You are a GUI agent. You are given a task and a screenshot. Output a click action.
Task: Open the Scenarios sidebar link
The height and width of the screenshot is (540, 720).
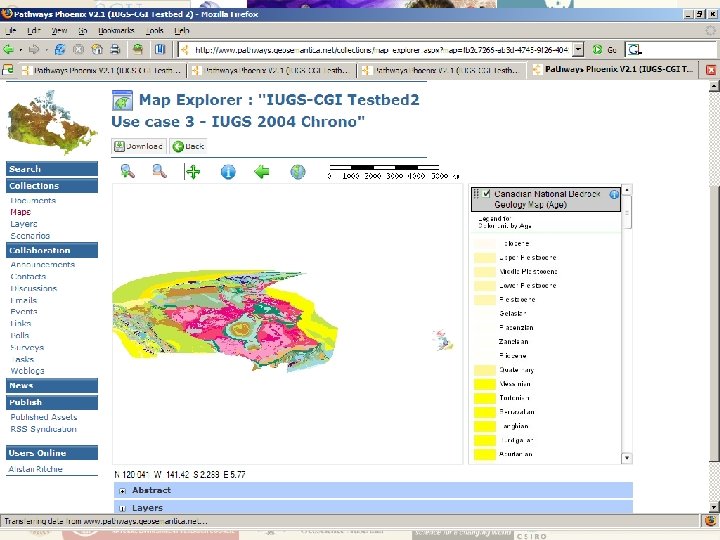tap(30, 236)
